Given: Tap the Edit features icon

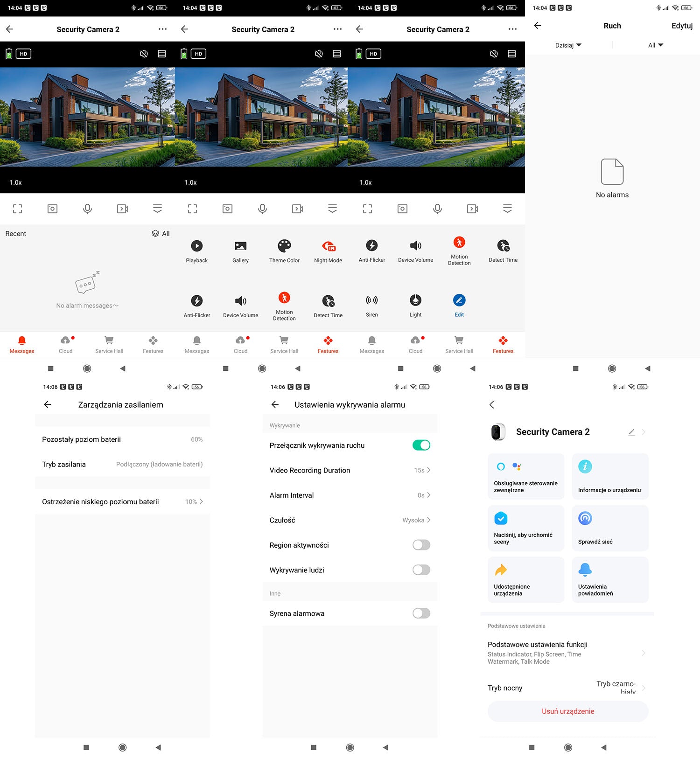Looking at the screenshot, I should (x=459, y=300).
